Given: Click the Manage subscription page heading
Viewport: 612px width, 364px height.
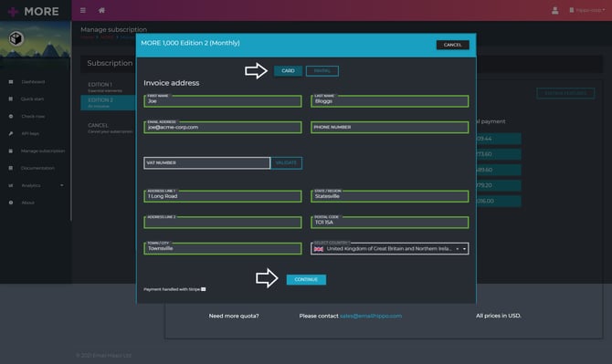Looking at the screenshot, I should pos(113,29).
